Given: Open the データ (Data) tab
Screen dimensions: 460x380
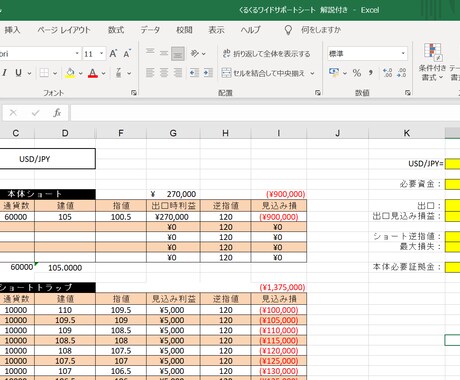Looking at the screenshot, I should 150,30.
